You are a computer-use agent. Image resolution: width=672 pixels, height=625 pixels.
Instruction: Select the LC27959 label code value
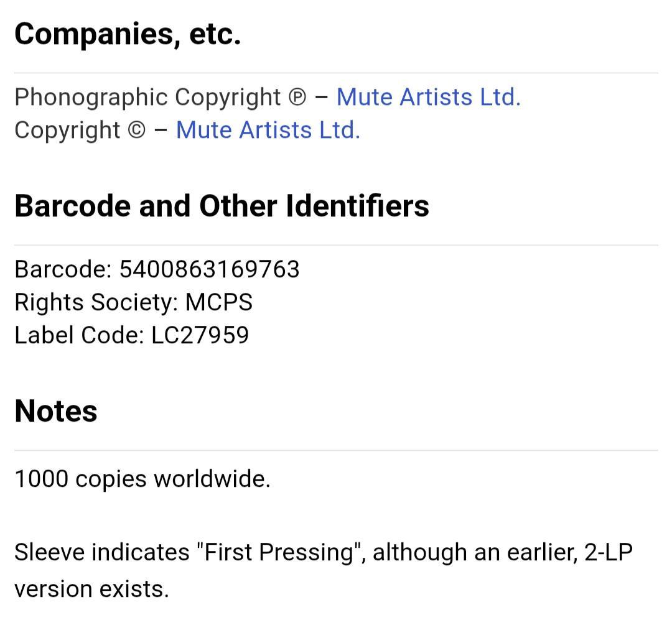[200, 335]
